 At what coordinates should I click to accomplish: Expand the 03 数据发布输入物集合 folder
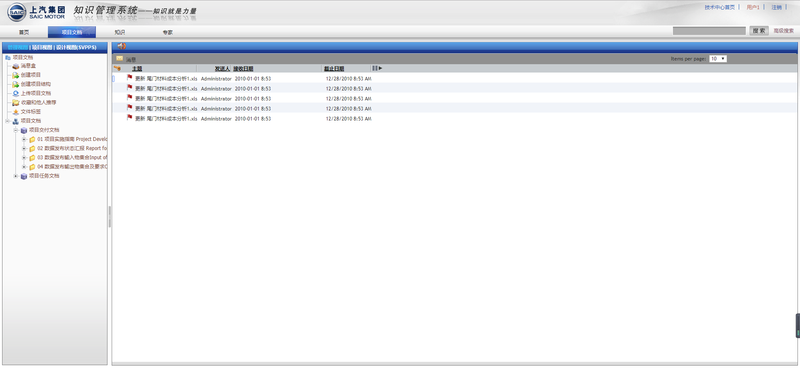pos(24,158)
